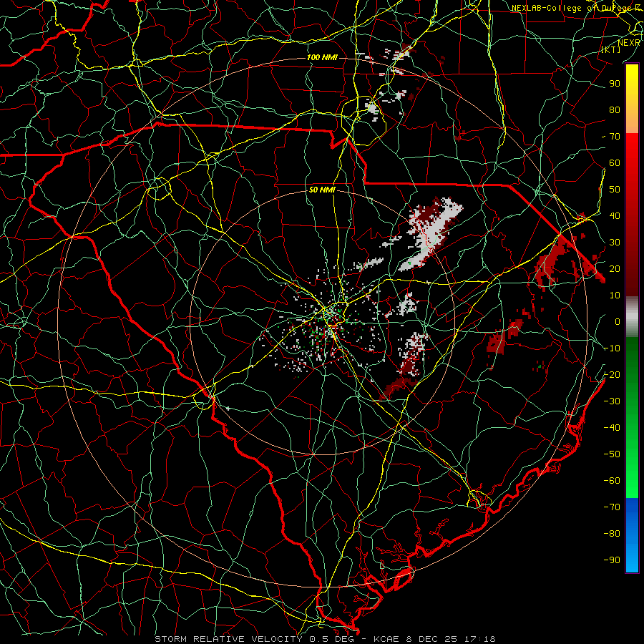Screen dimensions: 644x644
Task: Click the -30 value on velocity scale
Action: tap(612, 401)
